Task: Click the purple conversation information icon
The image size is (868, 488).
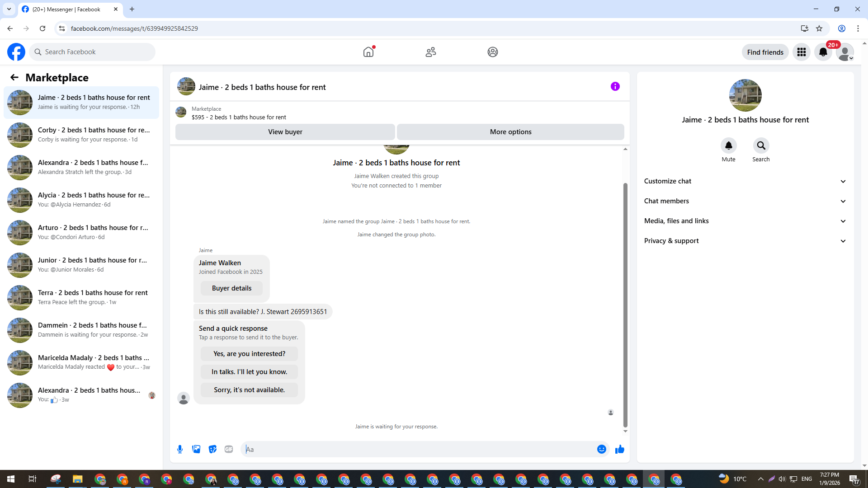Action: [615, 86]
